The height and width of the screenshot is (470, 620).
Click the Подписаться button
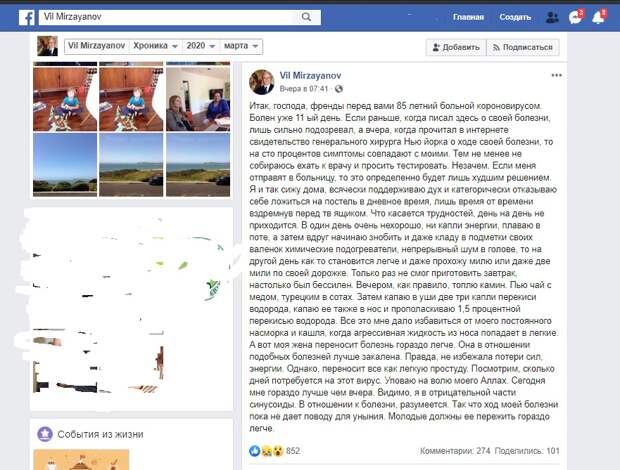[522, 47]
